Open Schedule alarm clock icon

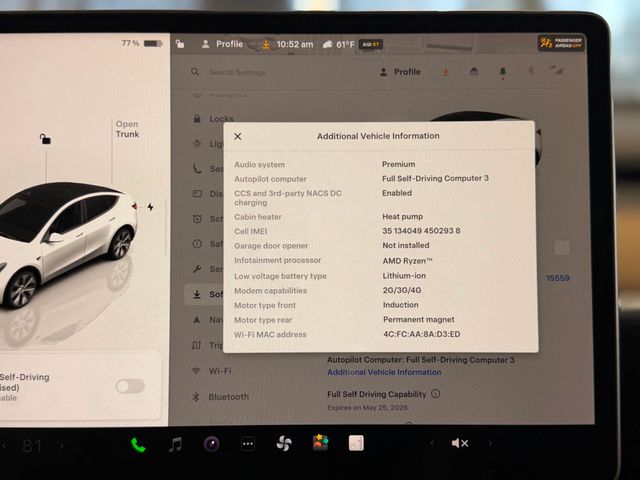(197, 219)
